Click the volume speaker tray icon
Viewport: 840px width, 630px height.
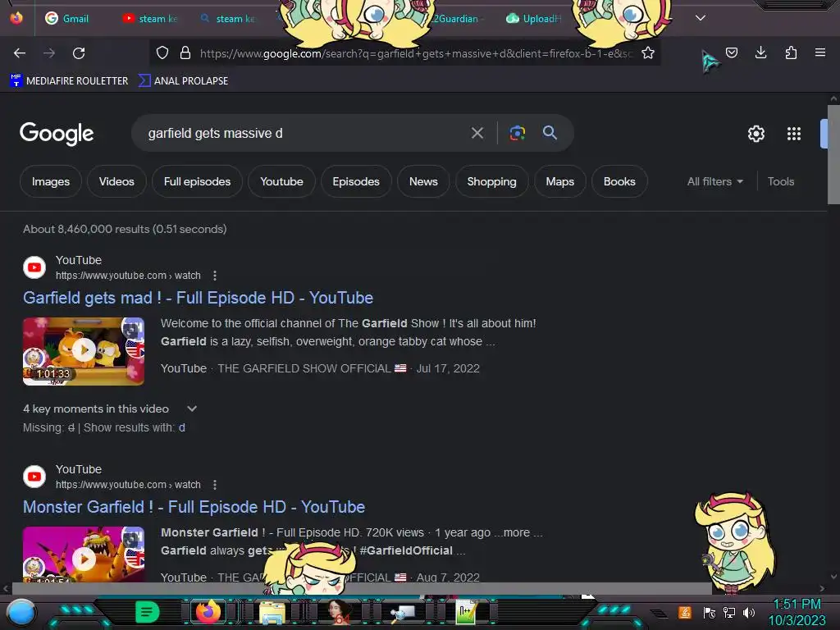tap(749, 613)
